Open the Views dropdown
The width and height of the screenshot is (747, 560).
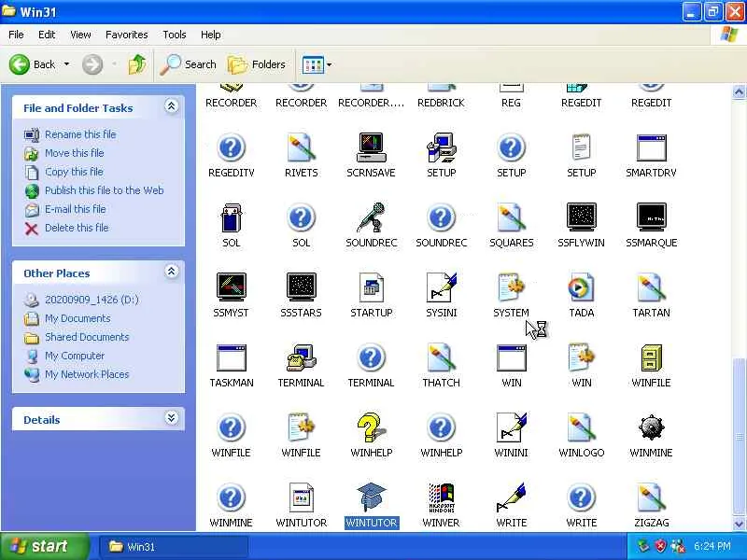(x=317, y=64)
